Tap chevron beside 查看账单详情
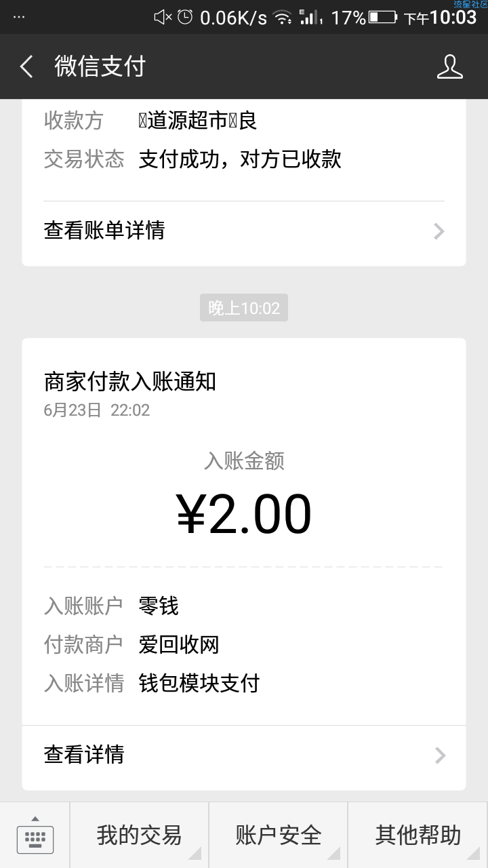488x868 pixels. point(439,231)
